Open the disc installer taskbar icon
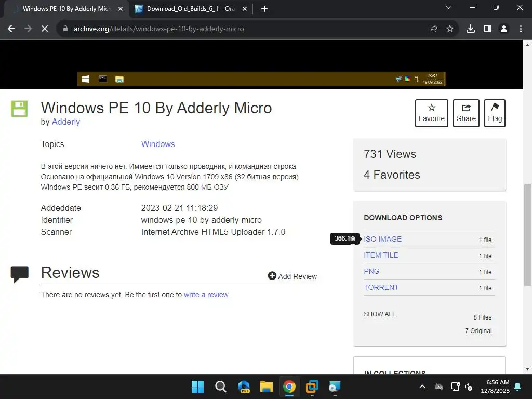 coord(335,387)
